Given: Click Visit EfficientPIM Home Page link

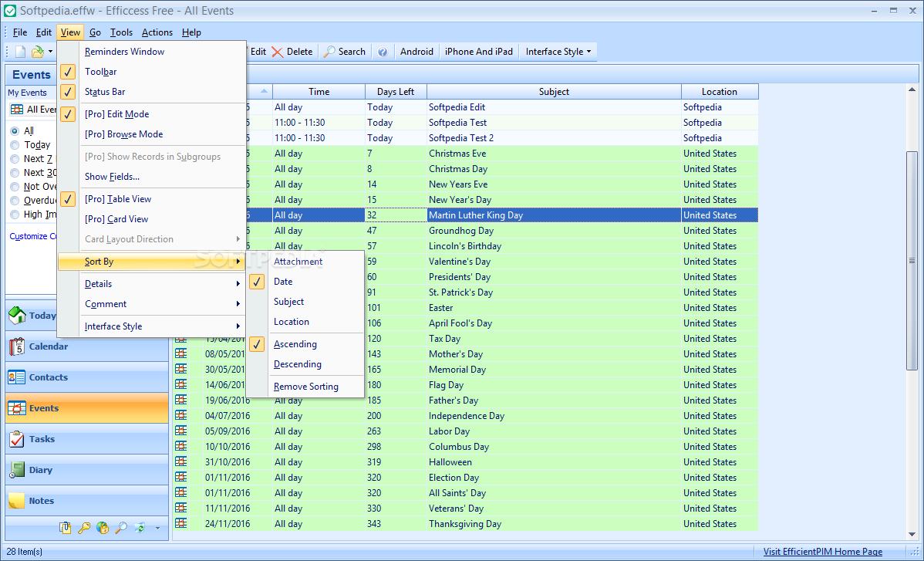Looking at the screenshot, I should click(x=823, y=552).
